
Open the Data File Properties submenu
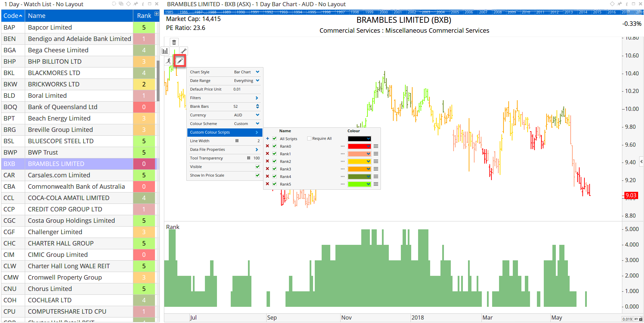[x=256, y=149]
